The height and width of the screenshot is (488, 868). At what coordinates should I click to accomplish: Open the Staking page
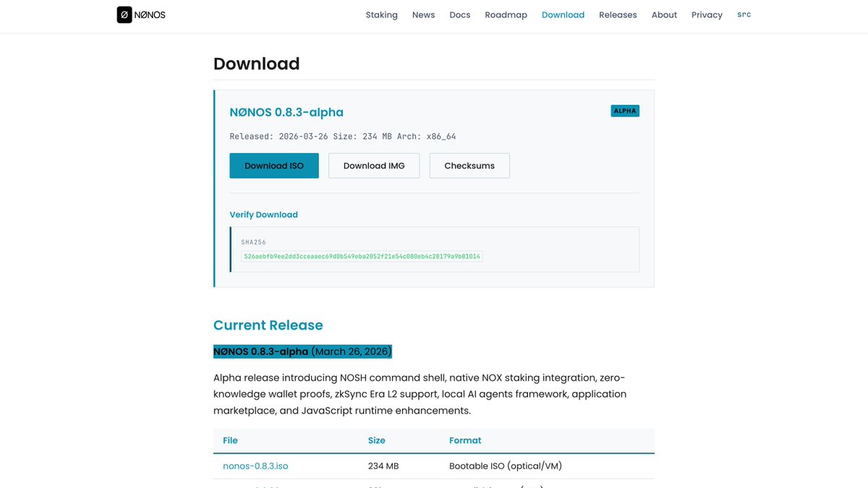(381, 14)
